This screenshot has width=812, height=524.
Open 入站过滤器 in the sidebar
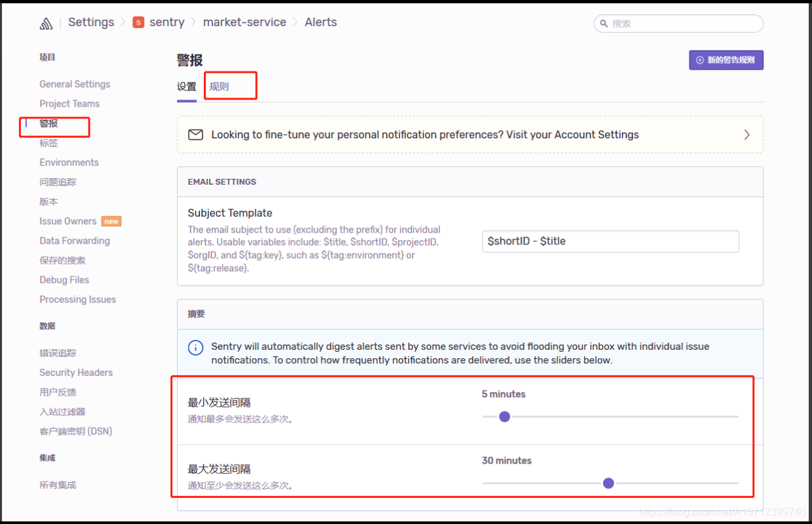coord(63,412)
